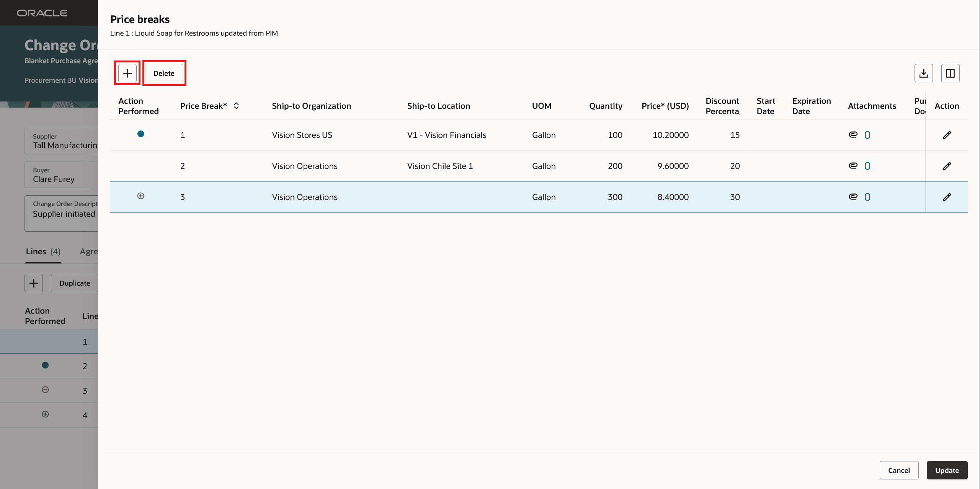Image resolution: width=980 pixels, height=489 pixels.
Task: Click the Duplicate button
Action: [x=75, y=283]
